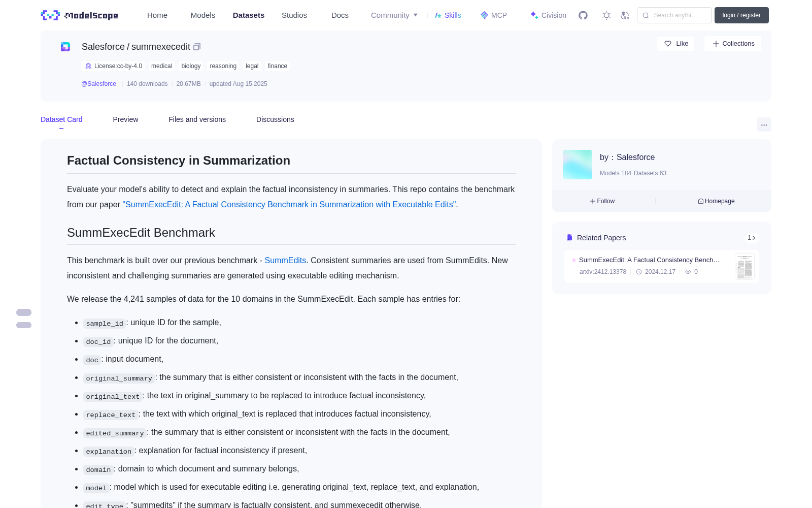
Task: Click the license badge icon
Action: click(88, 66)
